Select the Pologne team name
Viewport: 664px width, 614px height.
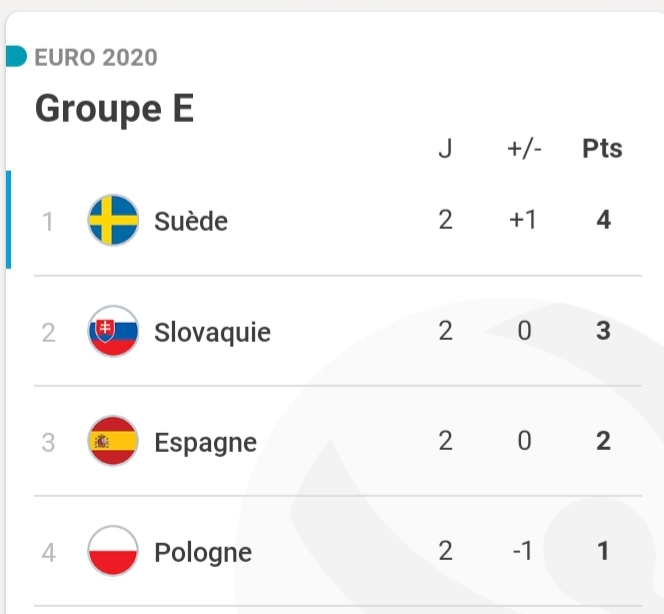point(203,552)
